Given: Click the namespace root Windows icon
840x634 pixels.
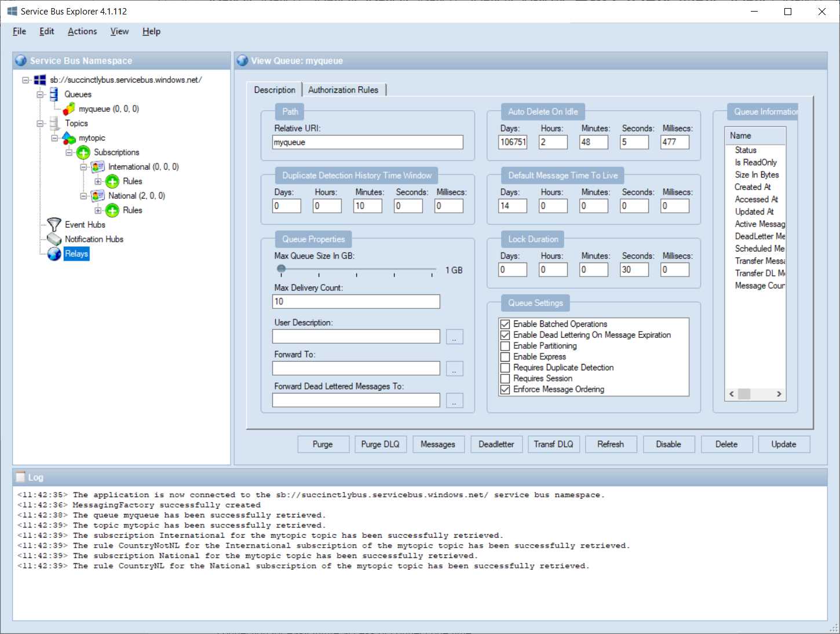Looking at the screenshot, I should pos(40,80).
